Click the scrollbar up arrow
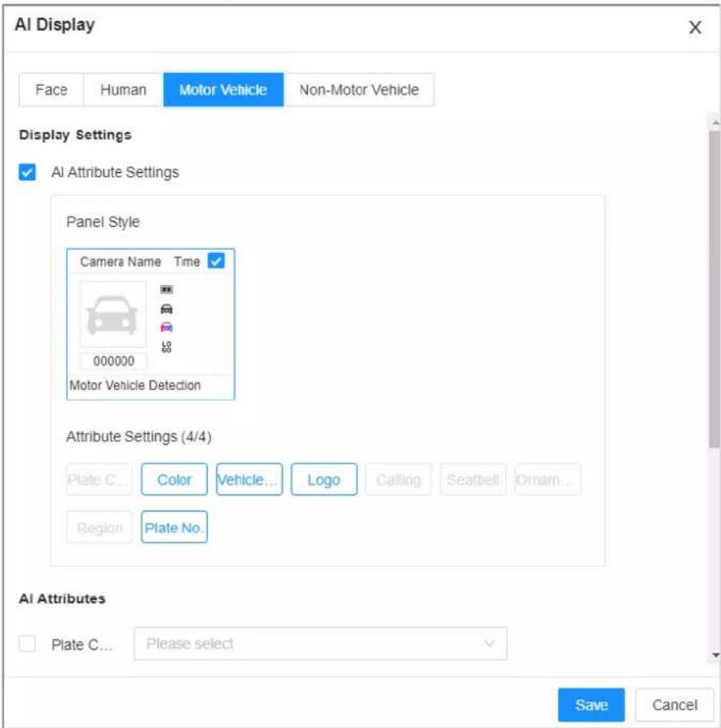 pos(715,123)
